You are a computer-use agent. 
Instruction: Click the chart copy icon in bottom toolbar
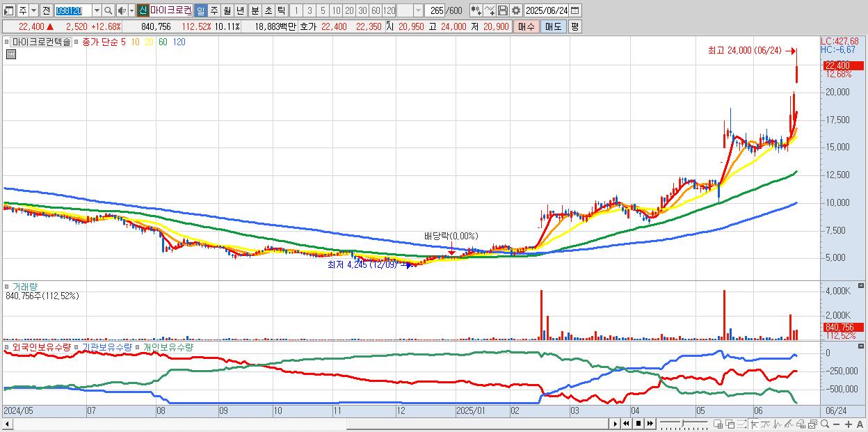pyautogui.click(x=813, y=424)
